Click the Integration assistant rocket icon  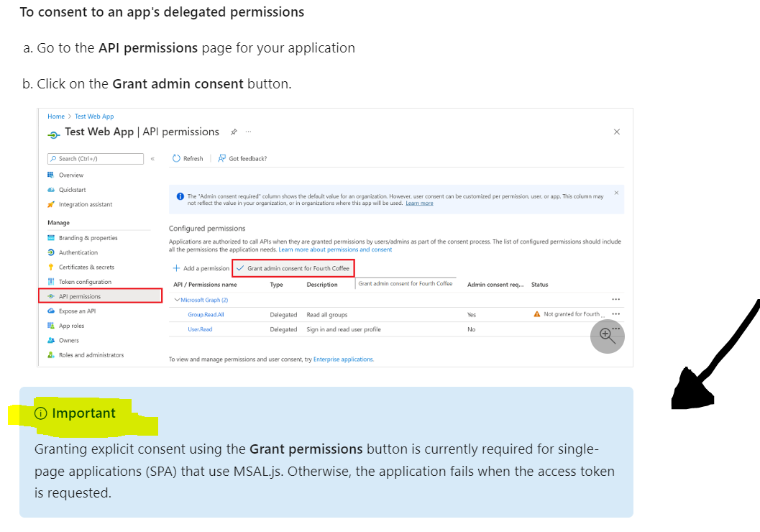(51, 204)
